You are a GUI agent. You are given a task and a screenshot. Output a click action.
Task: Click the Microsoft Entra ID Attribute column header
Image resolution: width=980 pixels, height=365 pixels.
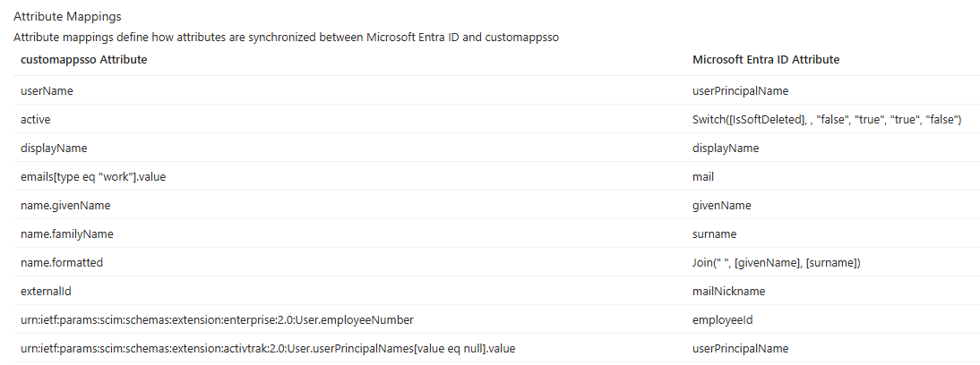[766, 59]
